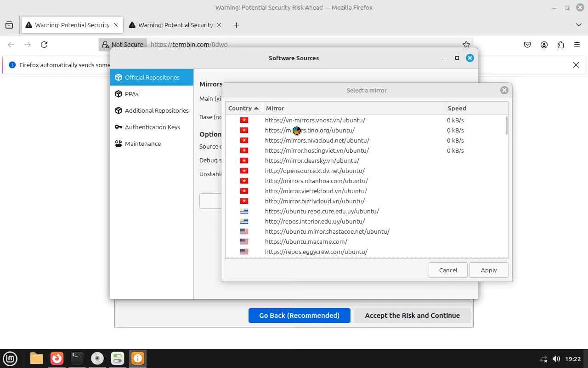Click the Additional Repositories package icon

pos(119,110)
